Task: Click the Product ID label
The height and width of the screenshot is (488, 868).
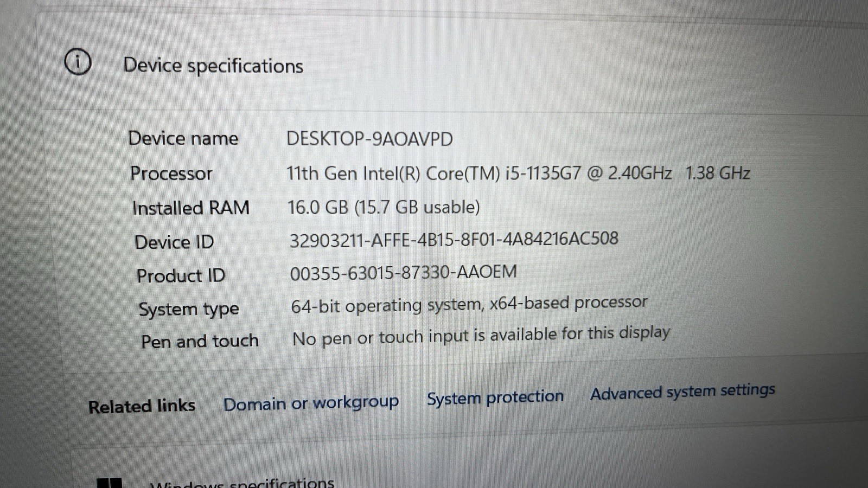Action: pyautogui.click(x=181, y=275)
